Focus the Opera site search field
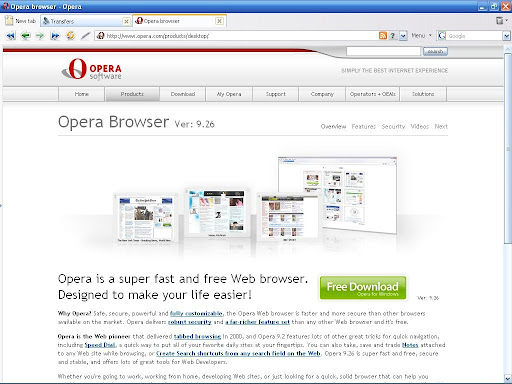Screen dimensions: 512x384 (383, 51)
